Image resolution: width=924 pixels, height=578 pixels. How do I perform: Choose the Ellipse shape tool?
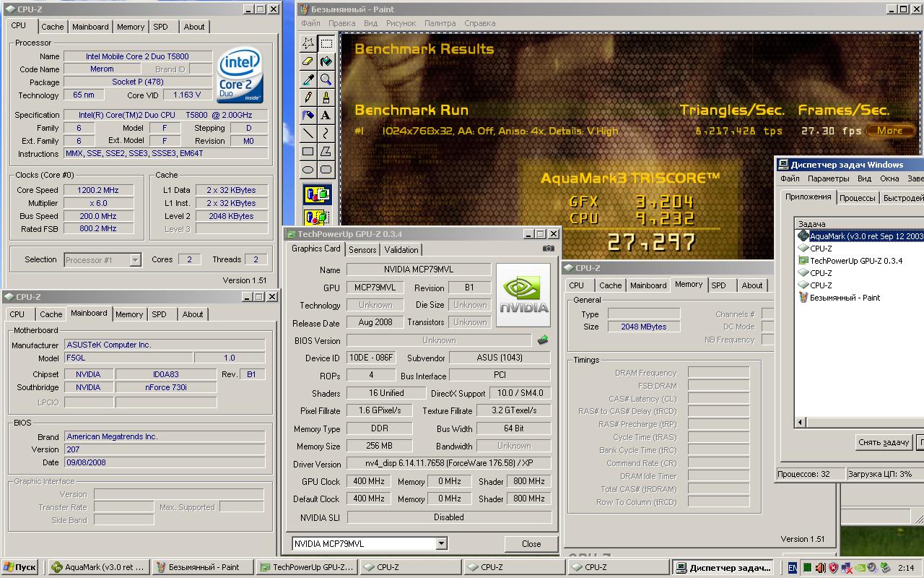tap(308, 170)
